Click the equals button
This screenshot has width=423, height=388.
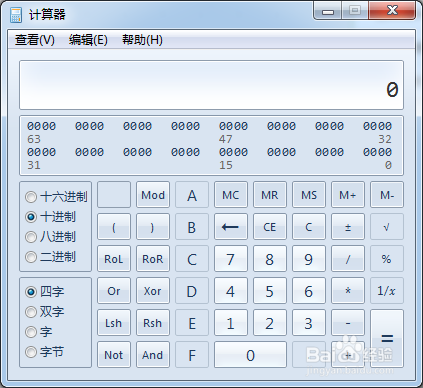387,339
